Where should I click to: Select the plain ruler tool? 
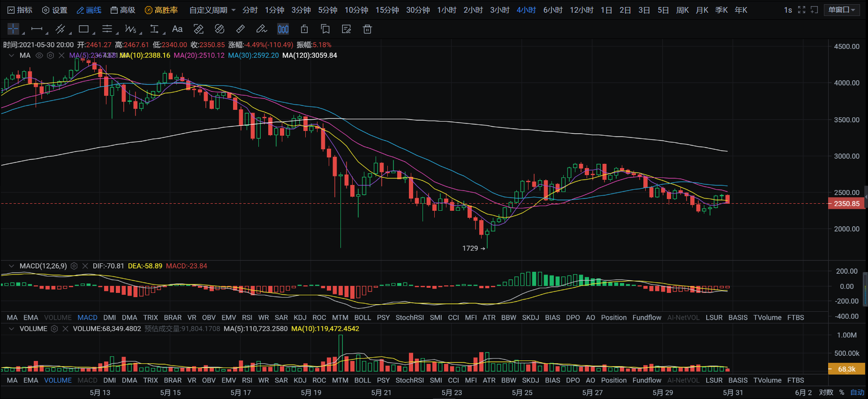[241, 29]
